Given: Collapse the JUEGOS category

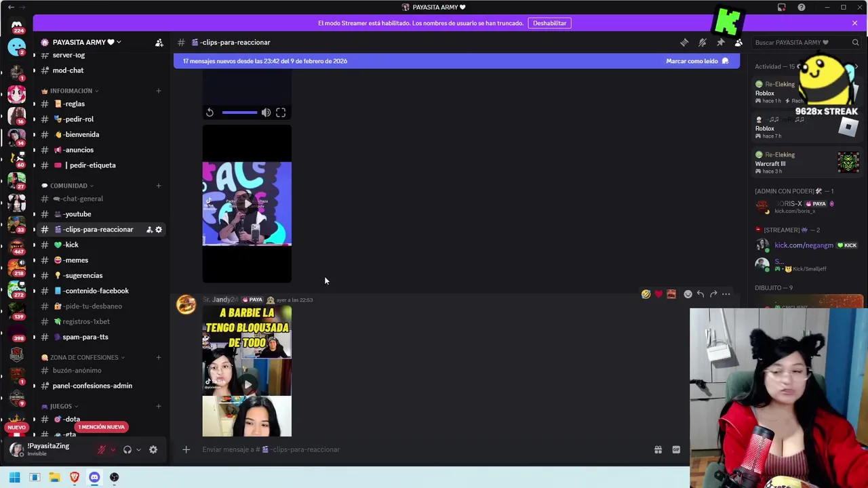Looking at the screenshot, I should (60, 407).
